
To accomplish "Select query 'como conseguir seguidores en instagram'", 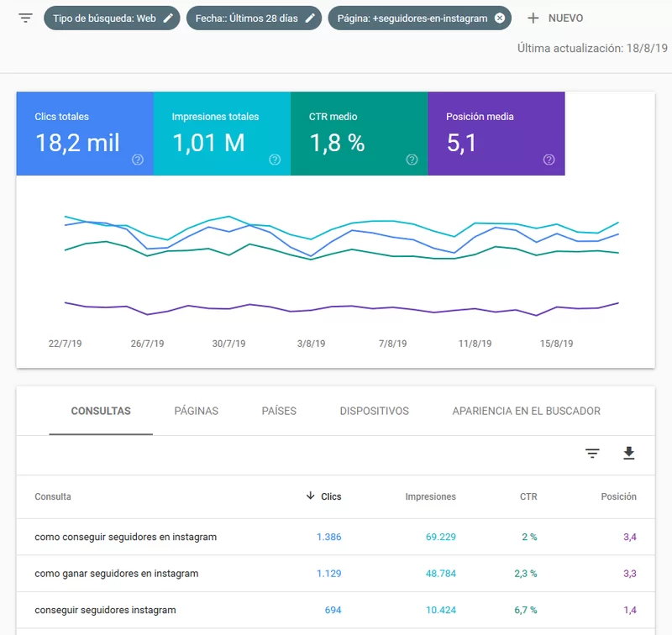I will tap(125, 537).
